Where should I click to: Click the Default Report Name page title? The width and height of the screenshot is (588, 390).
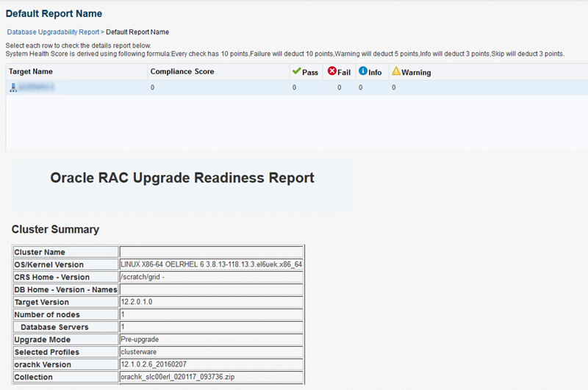(54, 14)
